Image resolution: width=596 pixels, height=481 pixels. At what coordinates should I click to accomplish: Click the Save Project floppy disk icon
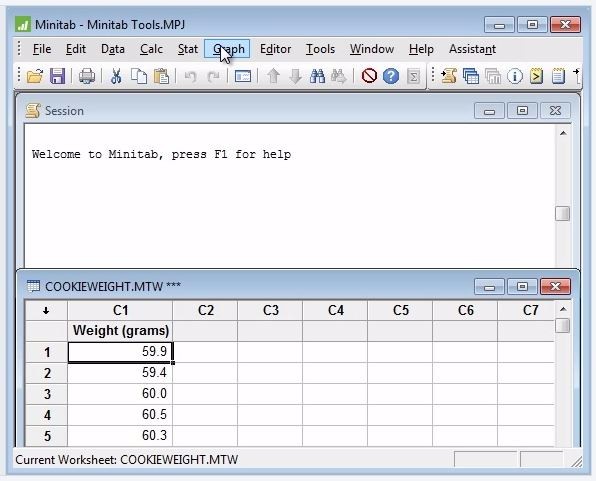tap(57, 76)
